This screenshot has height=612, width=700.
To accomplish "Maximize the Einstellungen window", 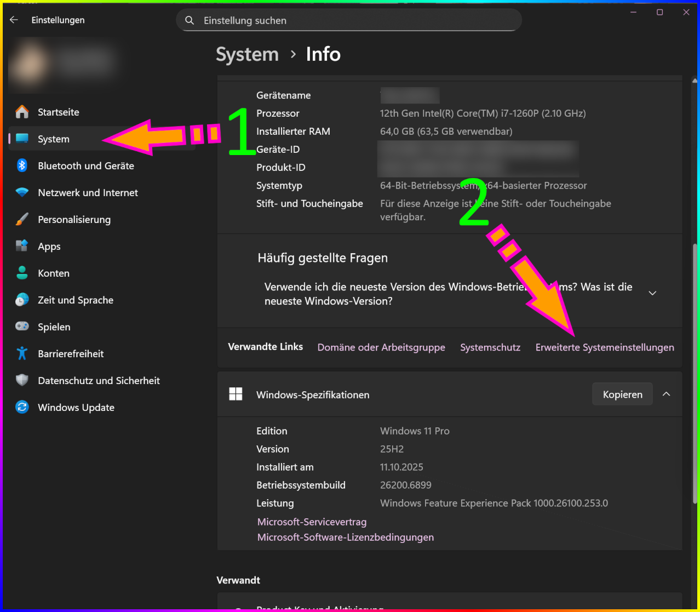I will [660, 12].
